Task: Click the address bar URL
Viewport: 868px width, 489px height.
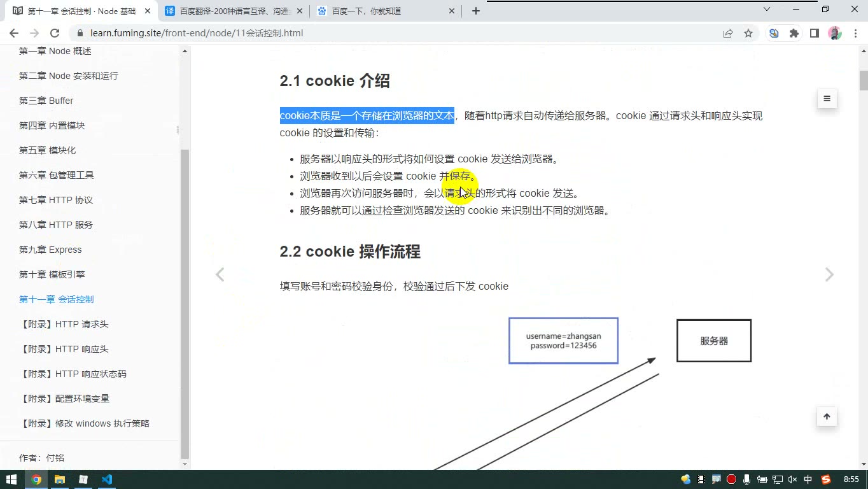Action: pos(197,33)
